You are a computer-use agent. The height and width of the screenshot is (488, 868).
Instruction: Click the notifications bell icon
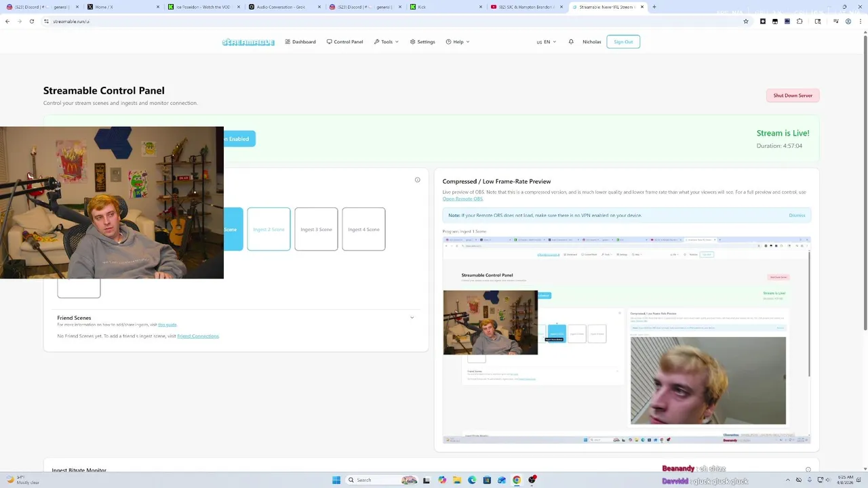[x=571, y=42]
